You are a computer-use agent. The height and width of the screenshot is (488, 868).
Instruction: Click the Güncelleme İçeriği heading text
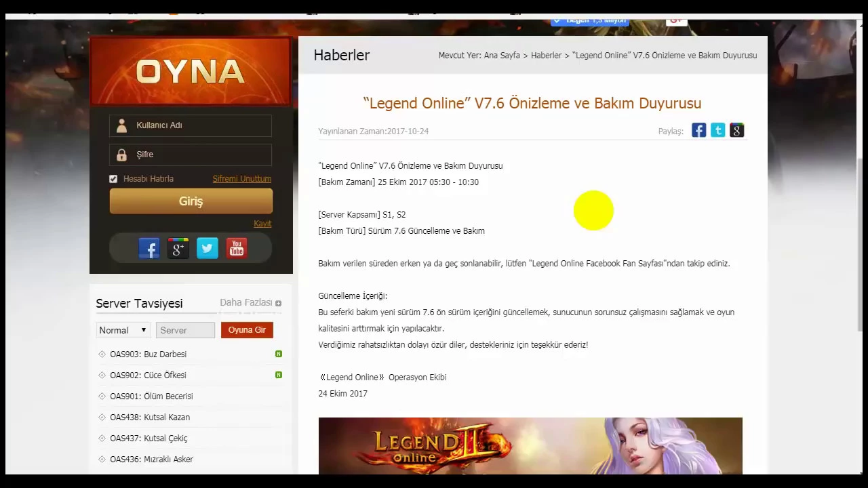[353, 296]
